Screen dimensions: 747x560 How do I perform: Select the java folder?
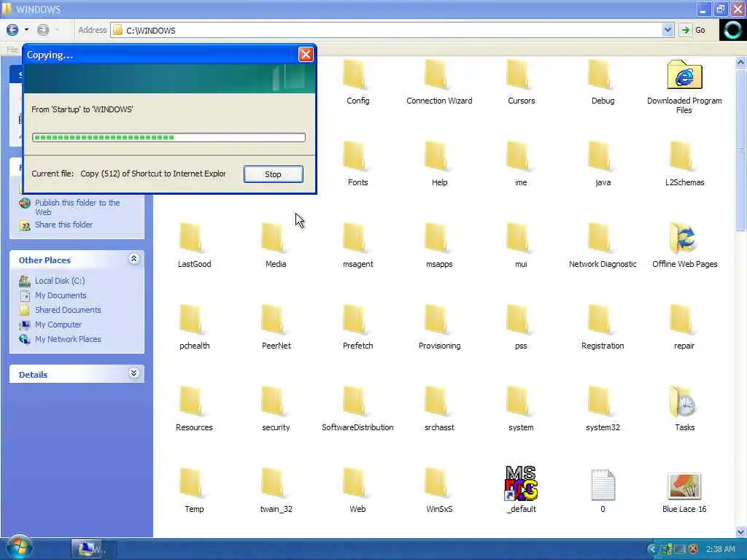(x=603, y=163)
